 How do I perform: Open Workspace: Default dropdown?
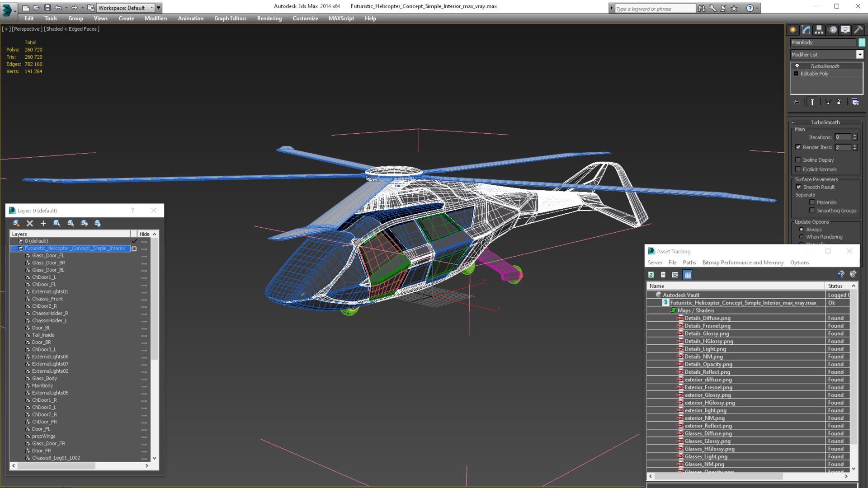126,8
